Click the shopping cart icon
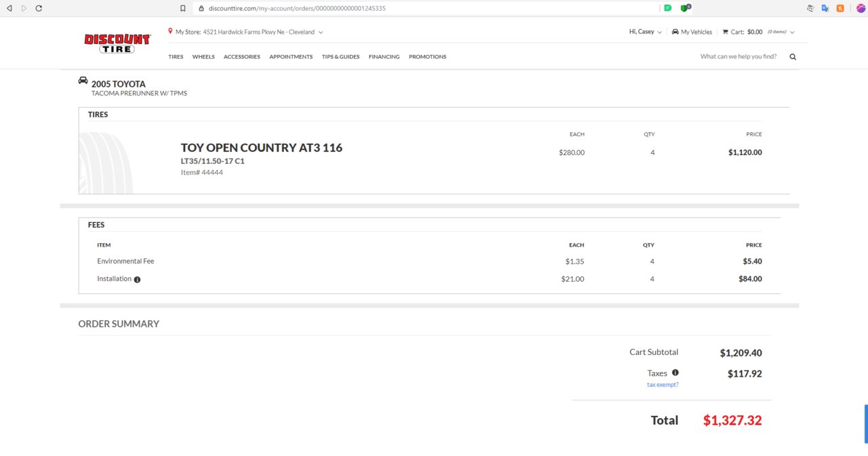Screen dimensions: 868x456 725,32
